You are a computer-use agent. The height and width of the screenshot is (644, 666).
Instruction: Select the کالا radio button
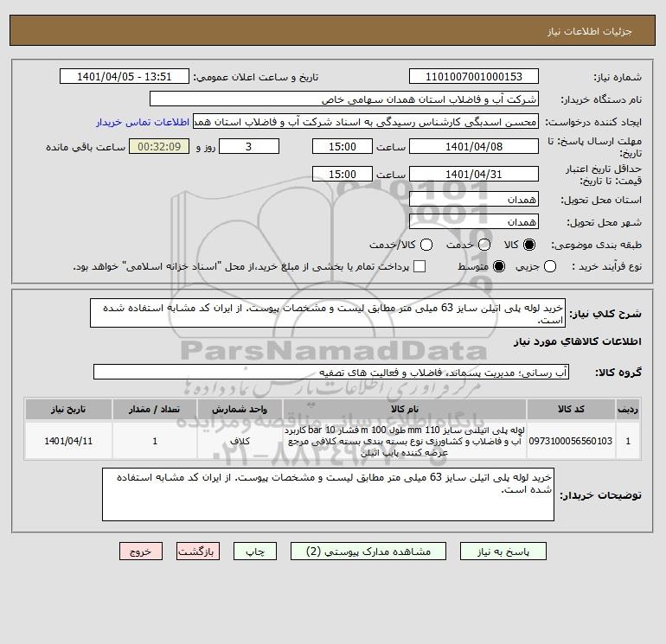529,245
